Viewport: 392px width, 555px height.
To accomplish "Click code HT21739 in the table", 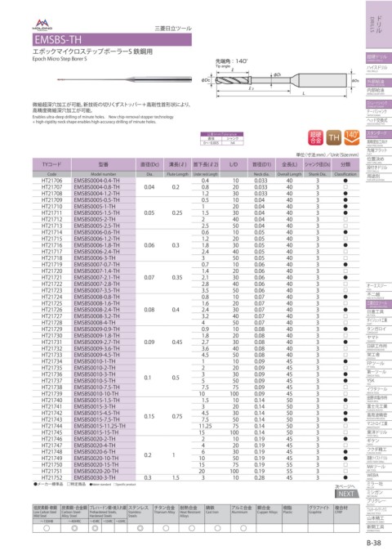I will click(x=51, y=394).
